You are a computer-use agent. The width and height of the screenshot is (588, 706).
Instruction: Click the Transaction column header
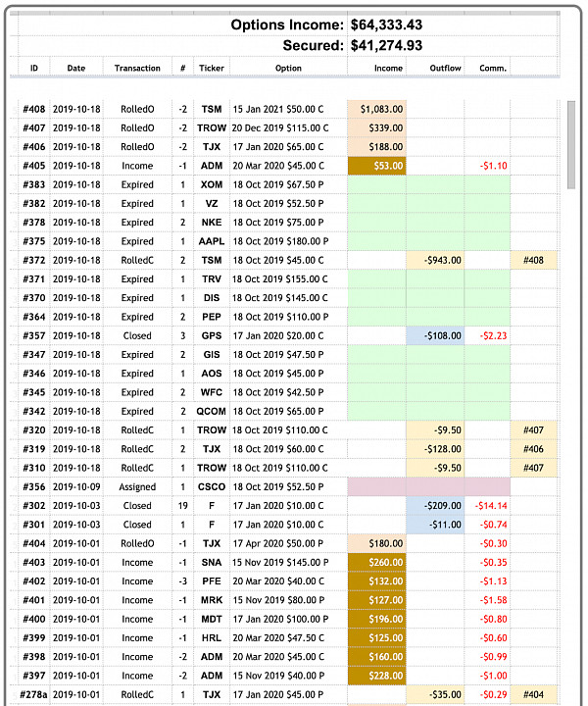[137, 68]
